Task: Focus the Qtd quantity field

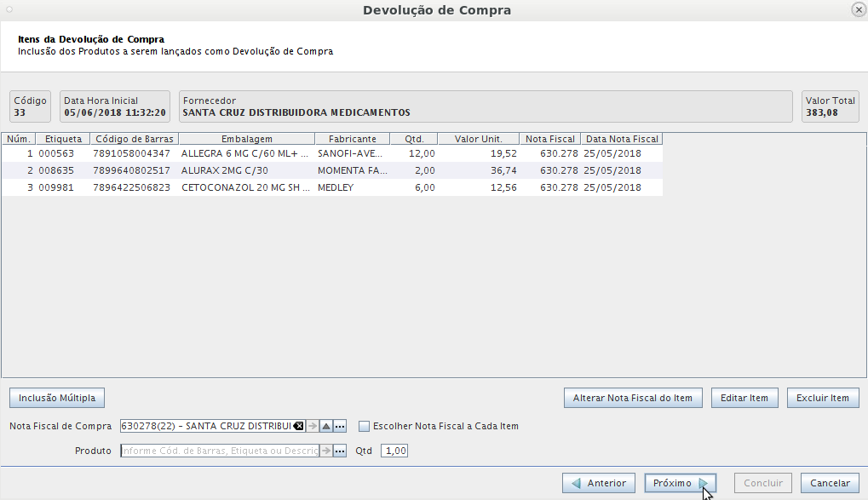Action: click(394, 451)
